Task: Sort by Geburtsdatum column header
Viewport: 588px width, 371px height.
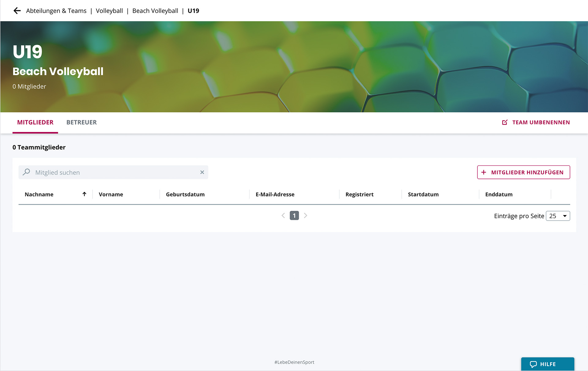Action: coord(185,194)
